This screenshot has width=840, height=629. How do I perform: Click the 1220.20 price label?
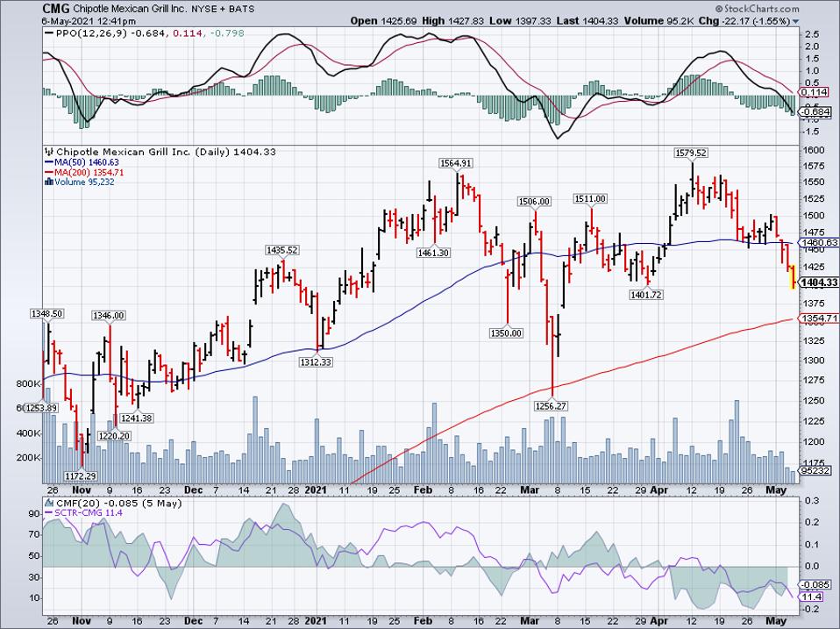[114, 436]
